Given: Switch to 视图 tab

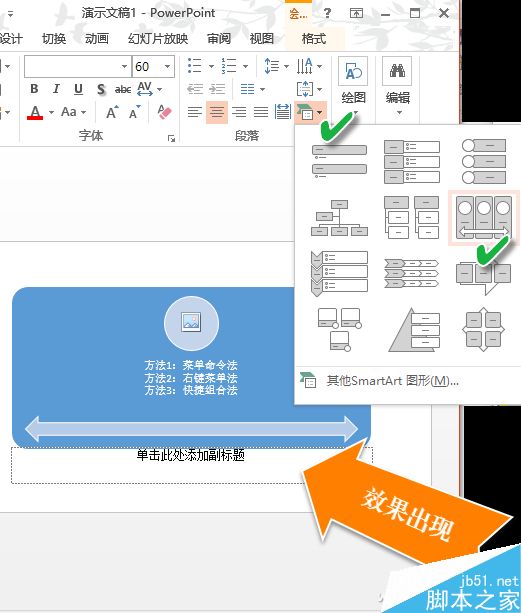Looking at the screenshot, I should click(261, 39).
